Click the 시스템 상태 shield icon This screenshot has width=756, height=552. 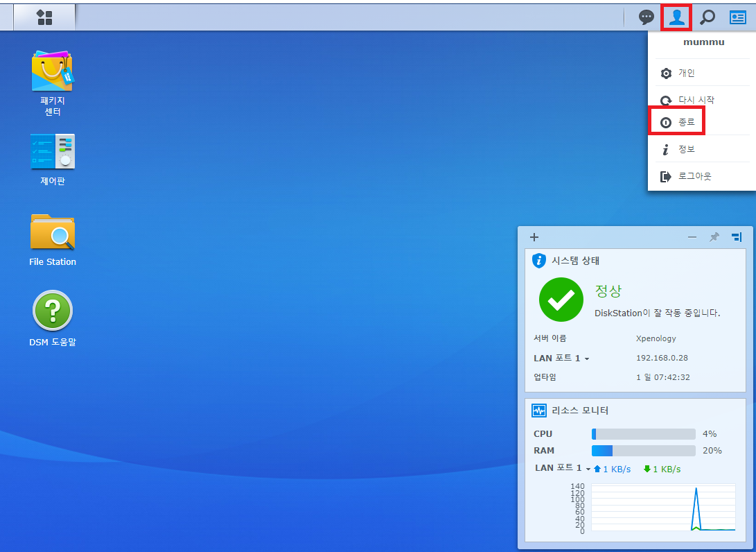click(x=538, y=261)
